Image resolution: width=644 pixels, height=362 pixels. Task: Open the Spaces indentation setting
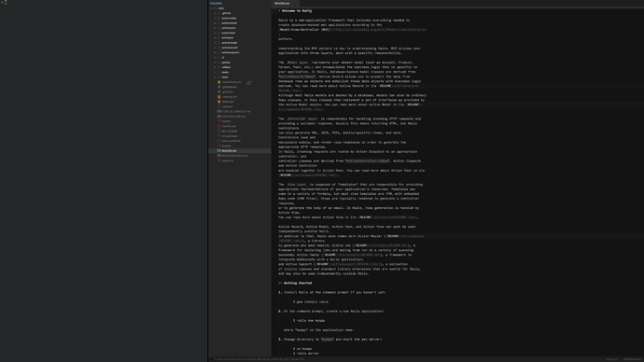[x=612, y=359]
